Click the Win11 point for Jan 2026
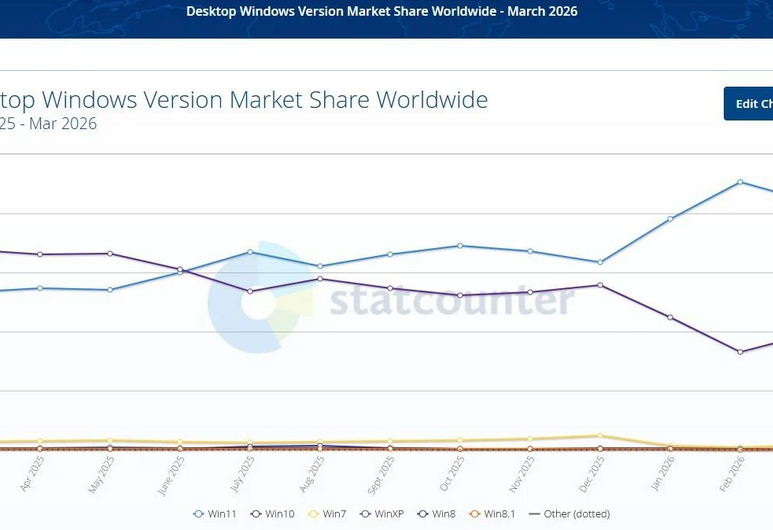The width and height of the screenshot is (773, 530). point(670,219)
